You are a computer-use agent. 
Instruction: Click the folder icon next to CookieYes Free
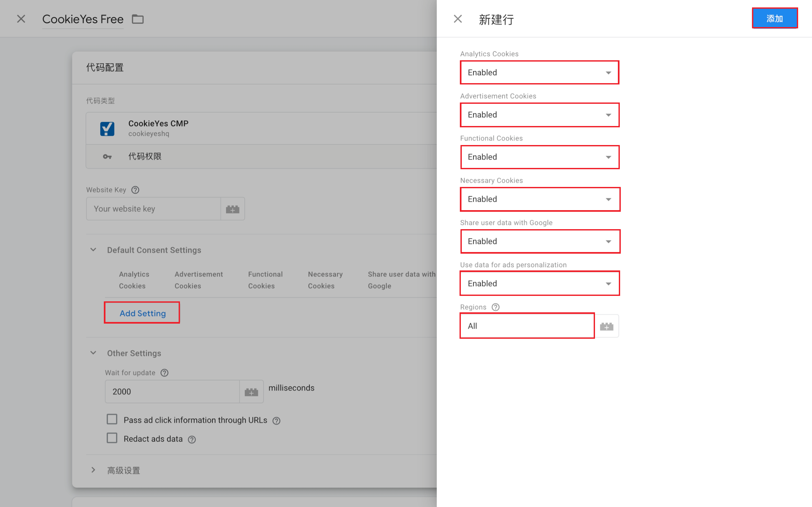(x=137, y=19)
